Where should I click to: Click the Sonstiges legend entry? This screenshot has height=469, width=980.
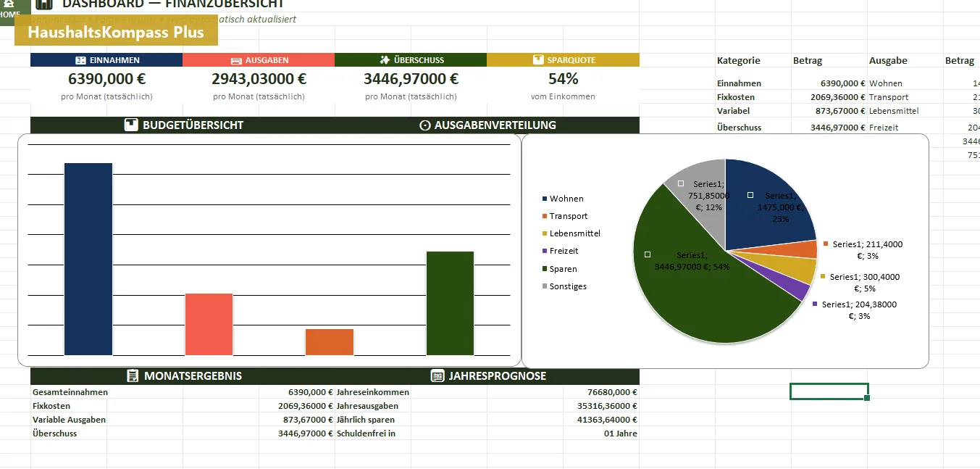click(564, 286)
